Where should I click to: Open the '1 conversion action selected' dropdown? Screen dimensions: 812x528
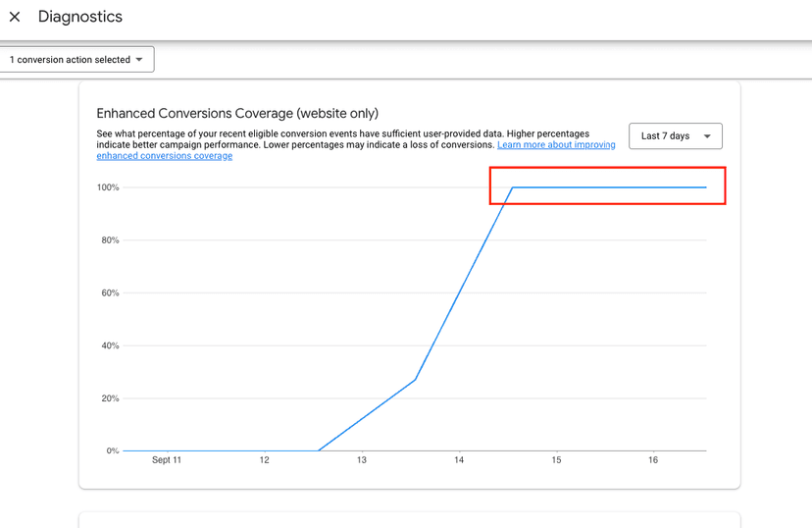[76, 60]
